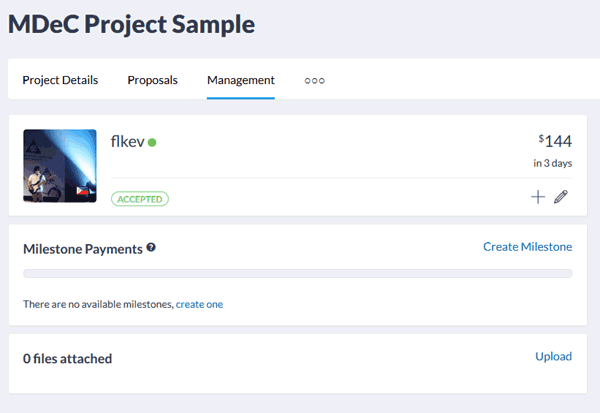
Task: Click the Milestone Payments heading
Action: click(83, 249)
